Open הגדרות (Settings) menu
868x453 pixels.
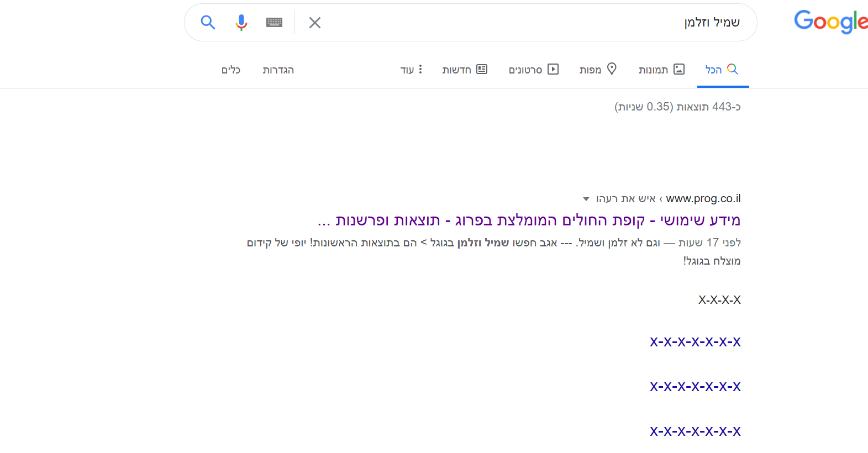[x=278, y=70]
